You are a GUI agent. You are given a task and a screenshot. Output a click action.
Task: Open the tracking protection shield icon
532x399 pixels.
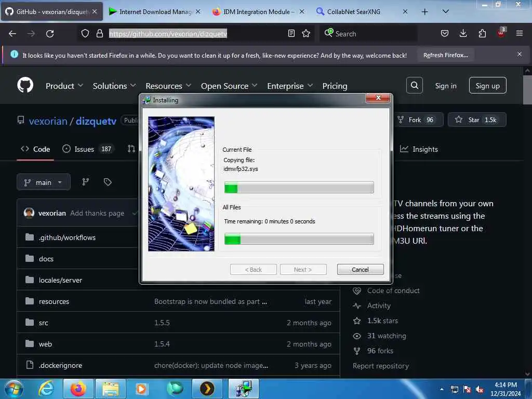[x=85, y=33]
